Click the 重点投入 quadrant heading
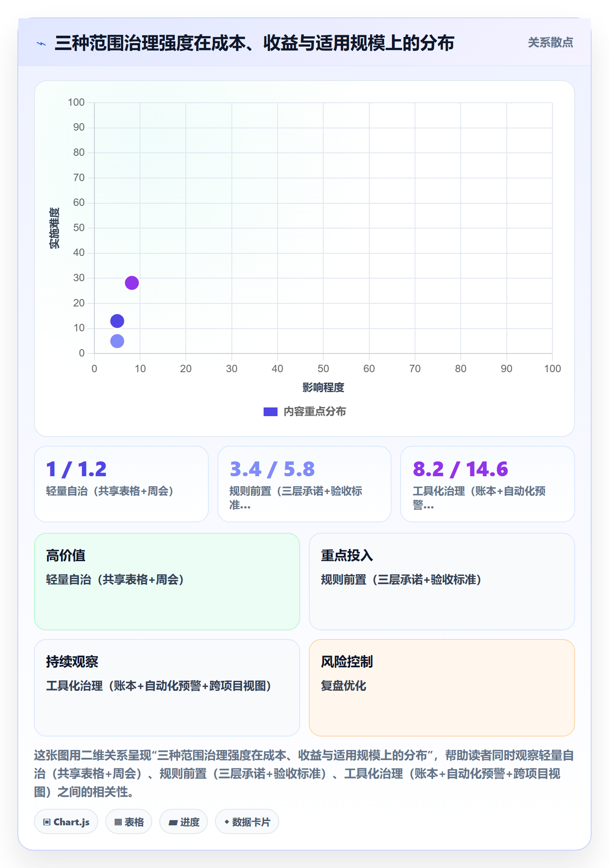This screenshot has width=609, height=868. pyautogui.click(x=347, y=555)
